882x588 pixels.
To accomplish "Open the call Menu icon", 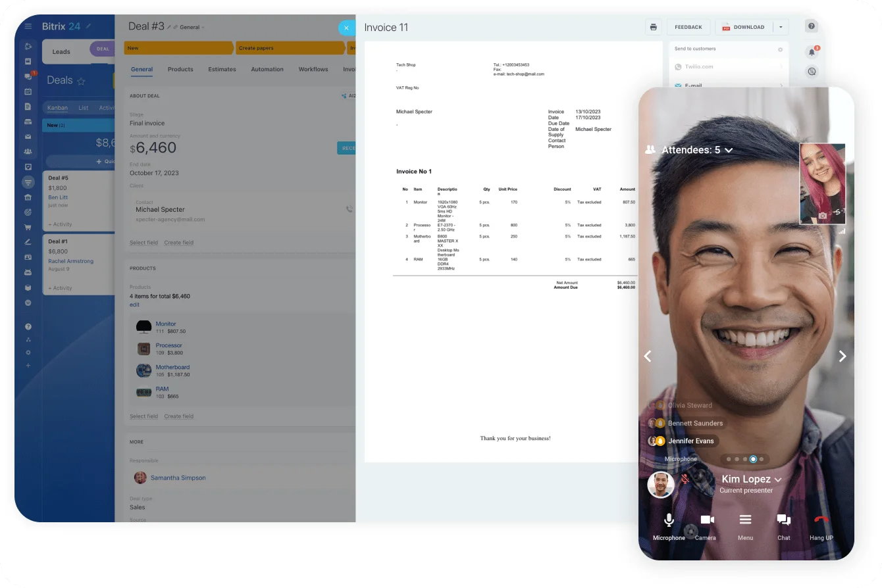I will (745, 520).
